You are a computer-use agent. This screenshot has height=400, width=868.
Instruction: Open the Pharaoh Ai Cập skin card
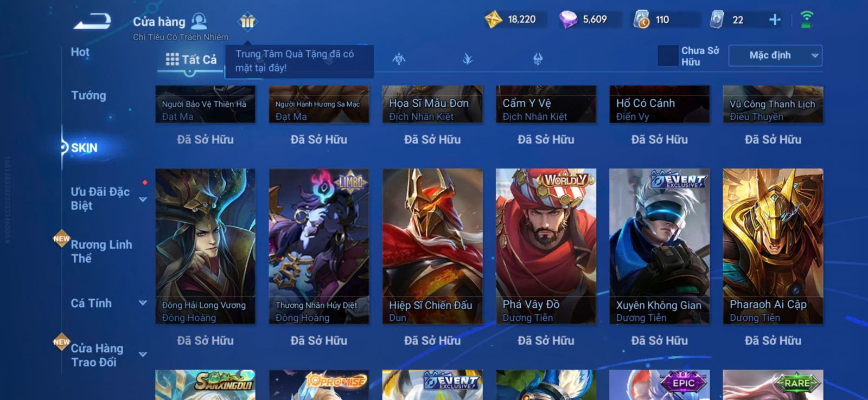pos(773,247)
